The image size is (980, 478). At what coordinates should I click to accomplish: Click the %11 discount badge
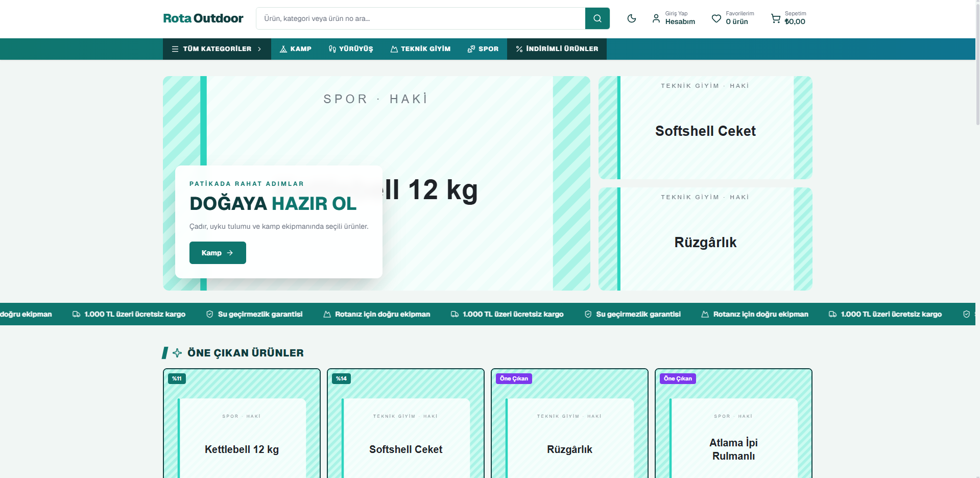(x=177, y=378)
